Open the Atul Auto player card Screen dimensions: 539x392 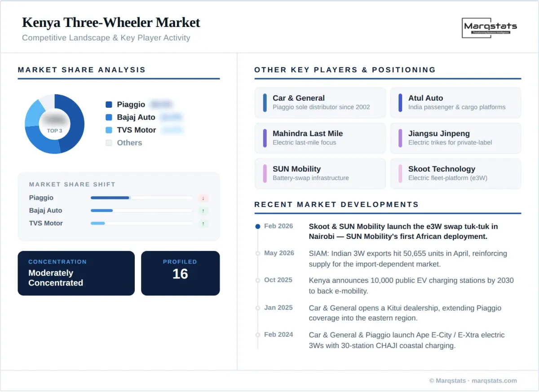coord(455,102)
